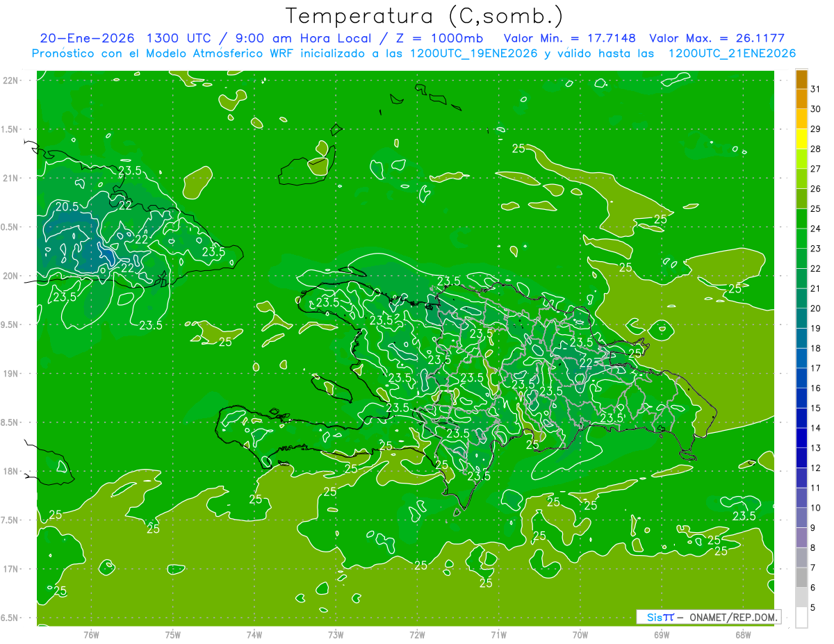Click the Temperatura (C,somb.) title
The width and height of the screenshot is (834, 644).
click(425, 15)
